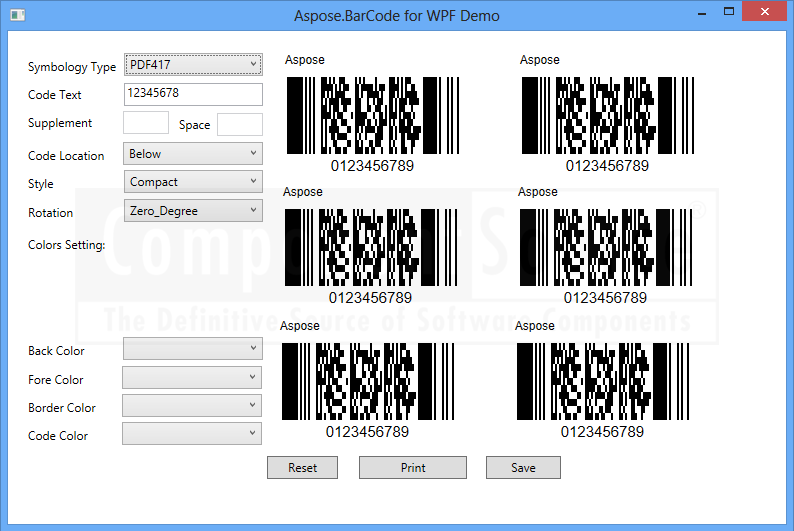This screenshot has width=794, height=531.
Task: Click the Code Location label
Action: click(x=66, y=156)
